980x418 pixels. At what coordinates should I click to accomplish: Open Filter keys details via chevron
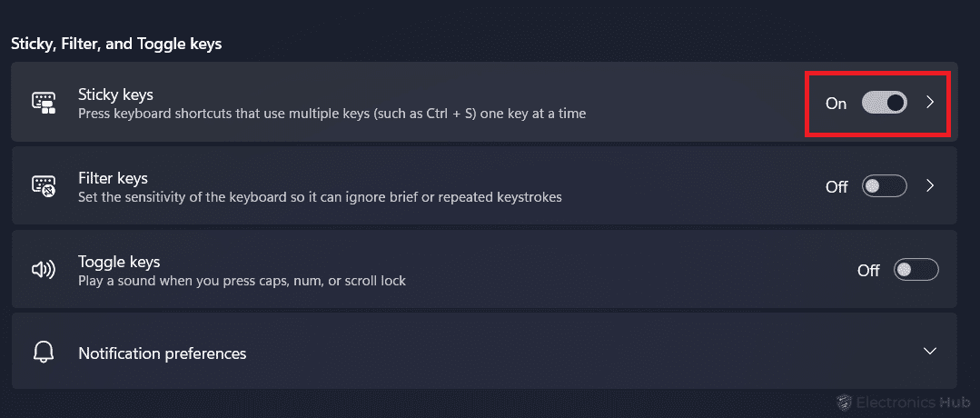[930, 186]
